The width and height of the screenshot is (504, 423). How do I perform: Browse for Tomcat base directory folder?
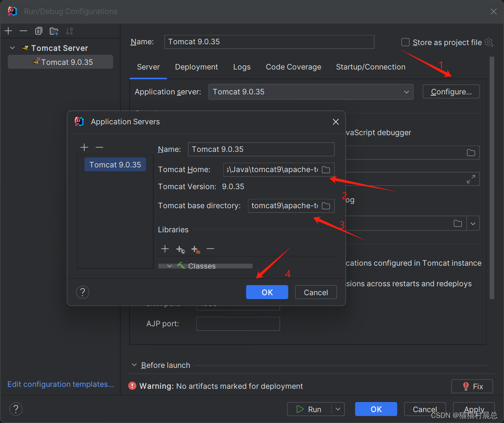[326, 206]
